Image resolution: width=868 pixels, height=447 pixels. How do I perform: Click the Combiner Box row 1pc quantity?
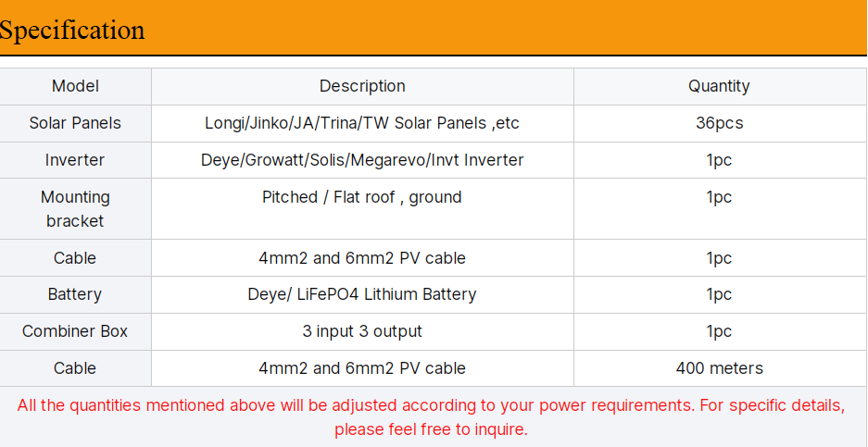(719, 331)
